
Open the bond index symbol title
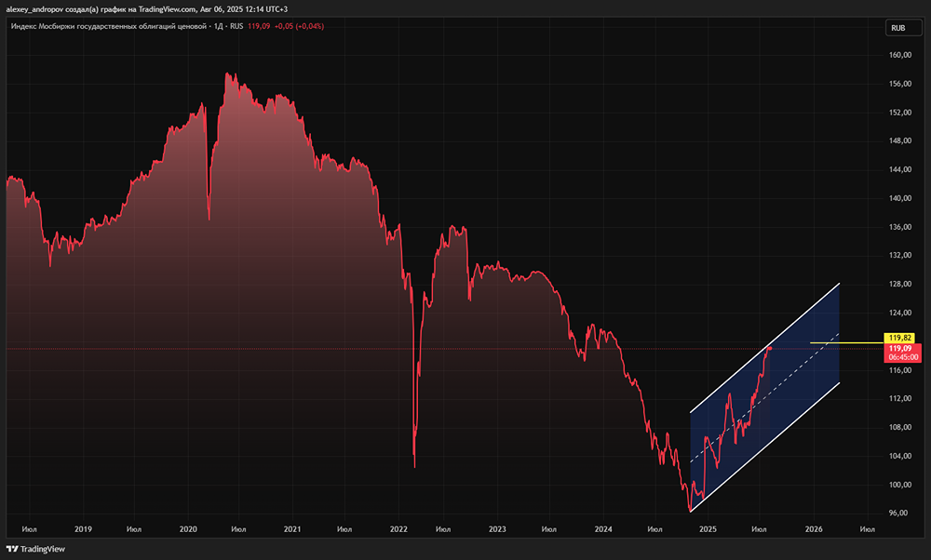pyautogui.click(x=109, y=26)
